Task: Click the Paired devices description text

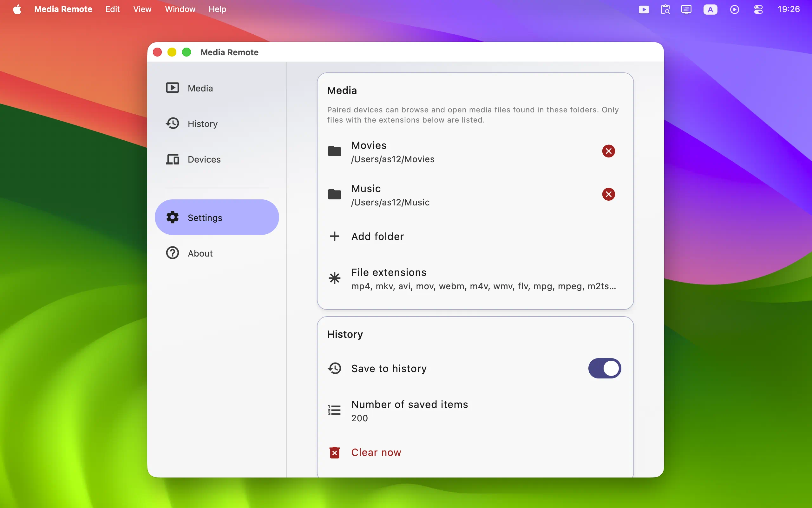Action: 473,115
